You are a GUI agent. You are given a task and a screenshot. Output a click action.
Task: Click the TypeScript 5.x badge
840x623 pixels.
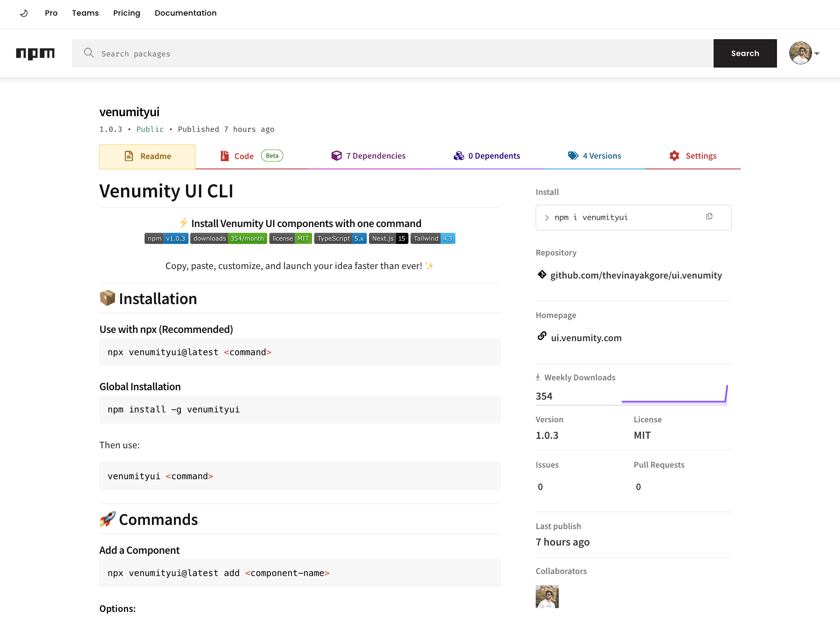(341, 239)
